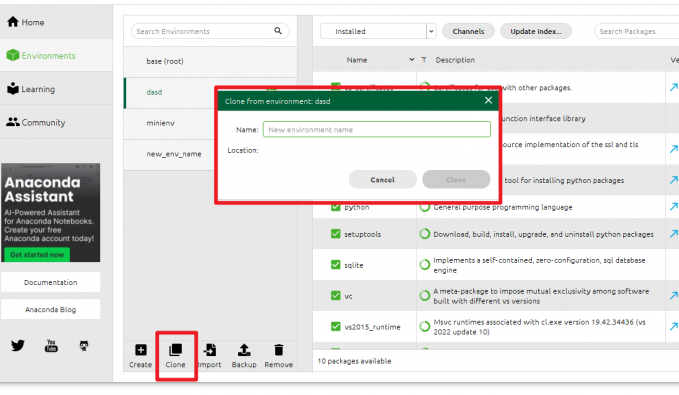Viewport: 679px width, 395px height.
Task: Select the minienv environment
Action: tap(169, 123)
